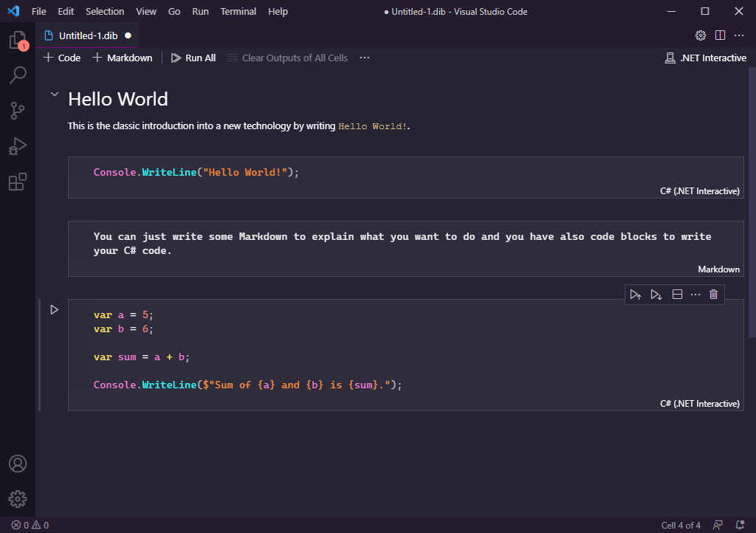Open the Terminal menu
The height and width of the screenshot is (533, 756).
[x=238, y=11]
